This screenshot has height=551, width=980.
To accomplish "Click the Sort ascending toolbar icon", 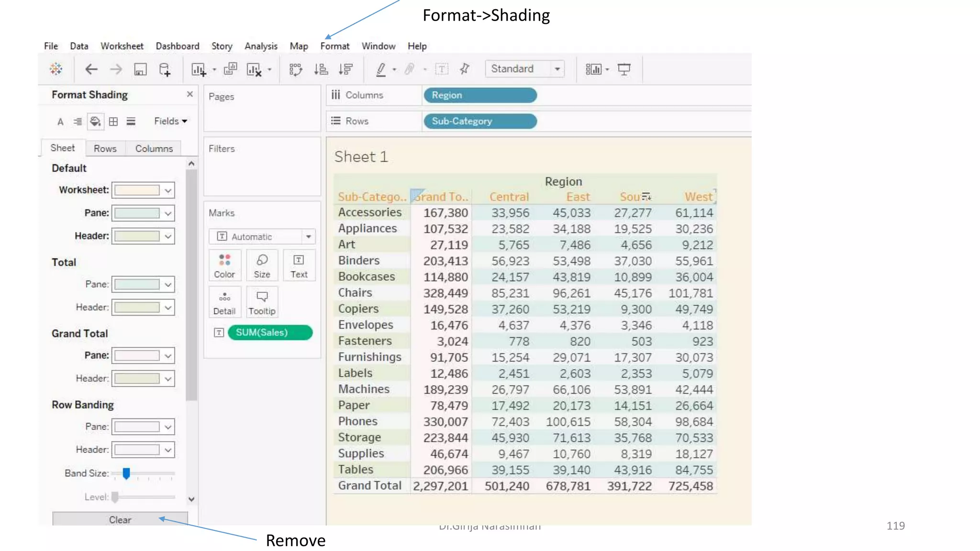I will click(321, 70).
